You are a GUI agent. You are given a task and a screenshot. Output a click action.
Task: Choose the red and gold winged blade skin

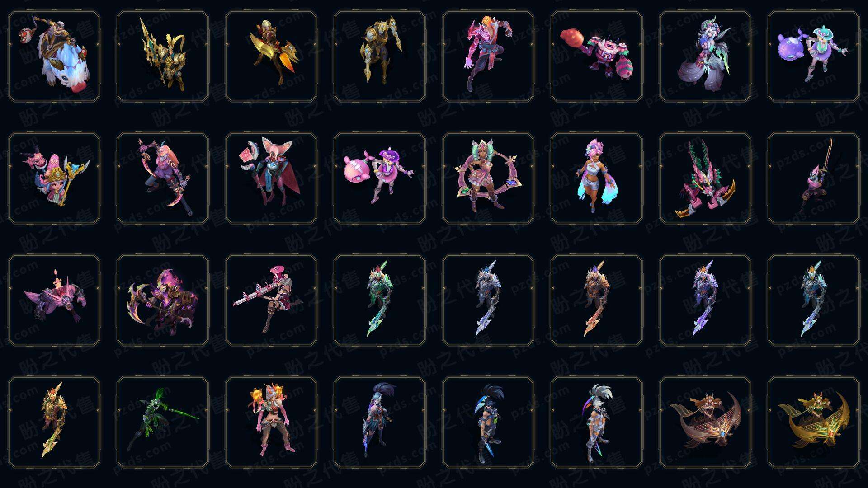[271, 56]
